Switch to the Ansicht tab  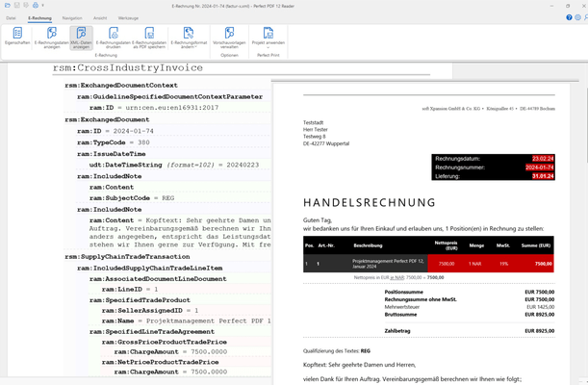pos(99,17)
